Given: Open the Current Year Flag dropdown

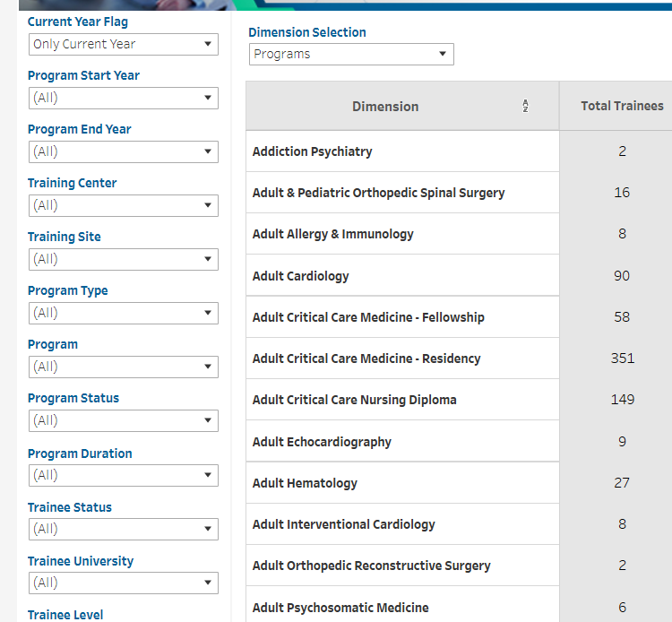Looking at the screenshot, I should point(123,44).
